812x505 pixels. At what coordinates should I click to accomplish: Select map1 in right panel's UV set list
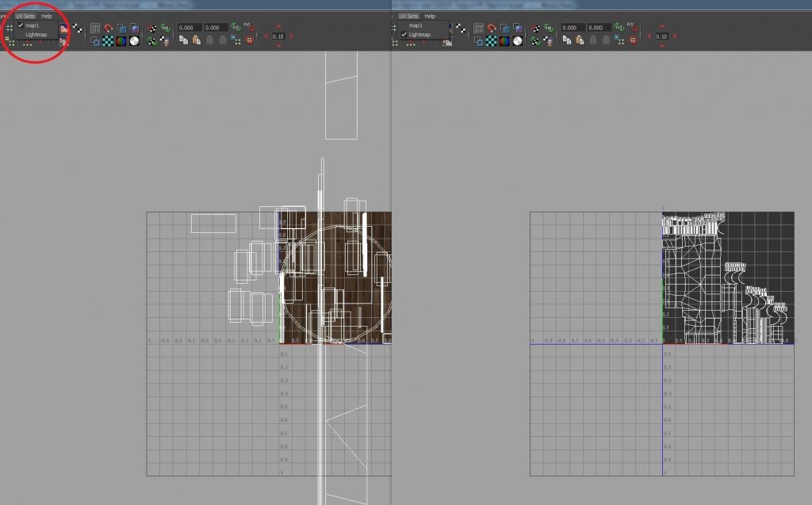pyautogui.click(x=415, y=25)
